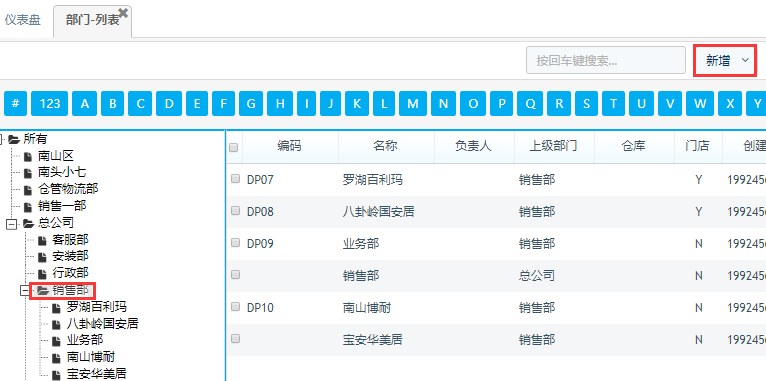
Task: Select 南山区 in the department tree
Action: 56,156
